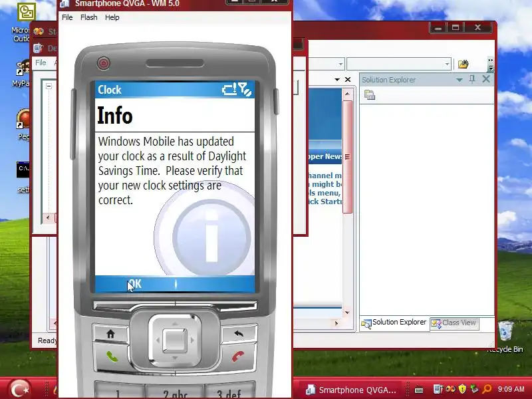Open the Flash menu
Screen dimensions: 532x399
pyautogui.click(x=89, y=17)
